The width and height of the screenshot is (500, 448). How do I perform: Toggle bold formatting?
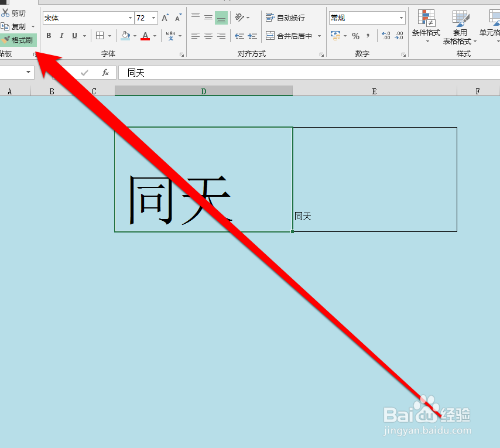pyautogui.click(x=49, y=36)
